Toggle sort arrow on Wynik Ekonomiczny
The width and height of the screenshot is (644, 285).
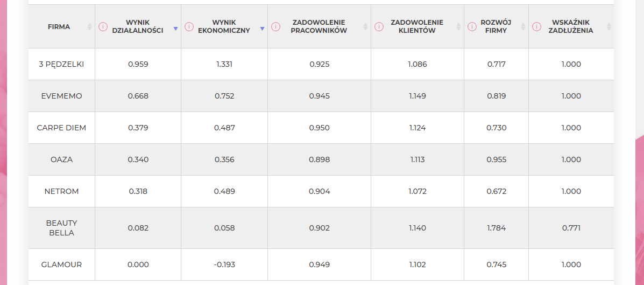262,29
